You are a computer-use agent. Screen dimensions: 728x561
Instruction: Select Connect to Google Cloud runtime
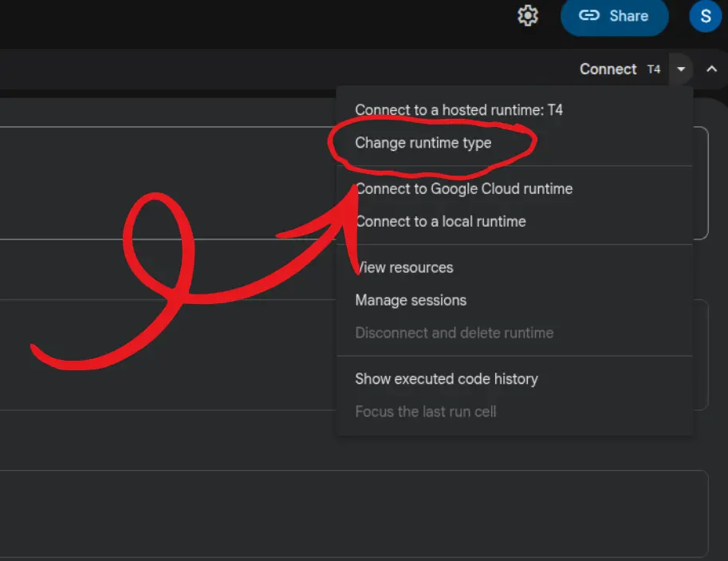(463, 189)
